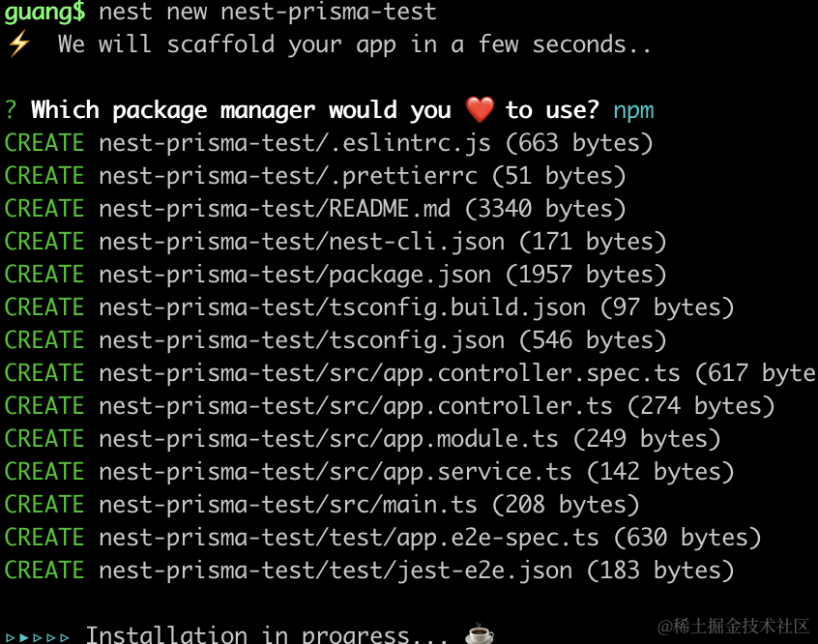The width and height of the screenshot is (818, 644).
Task: Click the src/main.ts file path
Action: click(288, 505)
